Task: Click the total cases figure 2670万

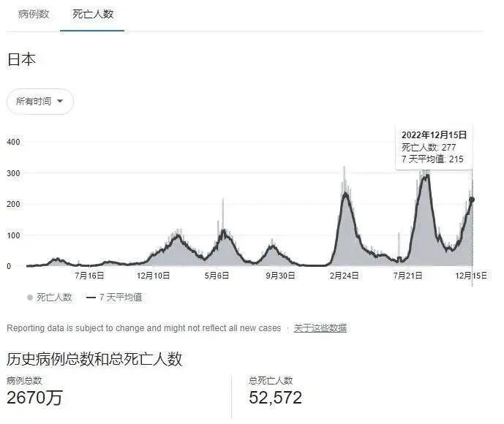Action: [34, 398]
